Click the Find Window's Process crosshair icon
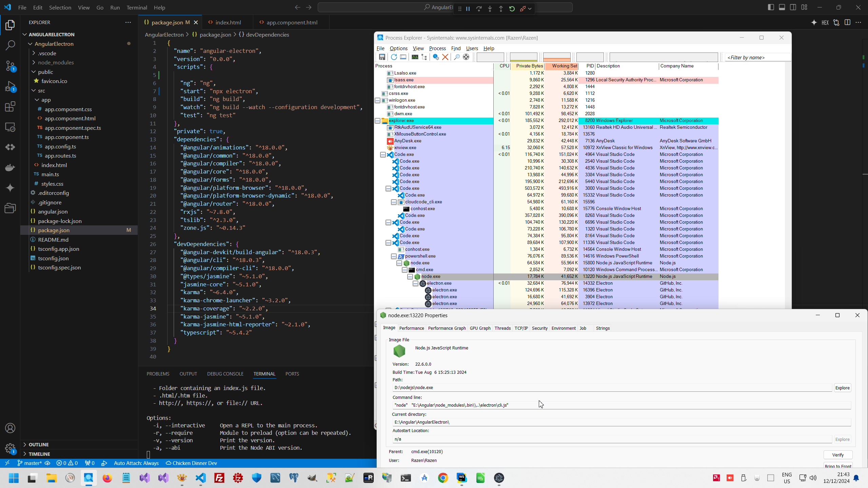 pyautogui.click(x=466, y=57)
